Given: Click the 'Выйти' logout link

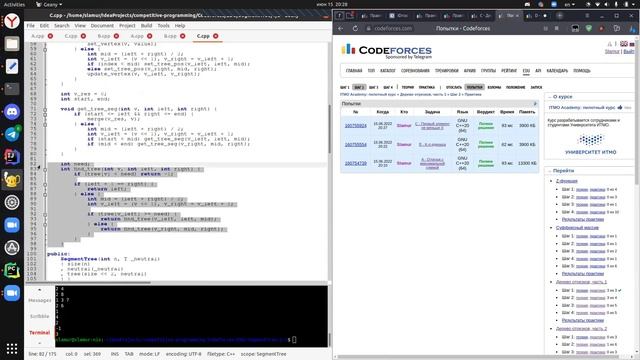Looking at the screenshot, I should (629, 51).
